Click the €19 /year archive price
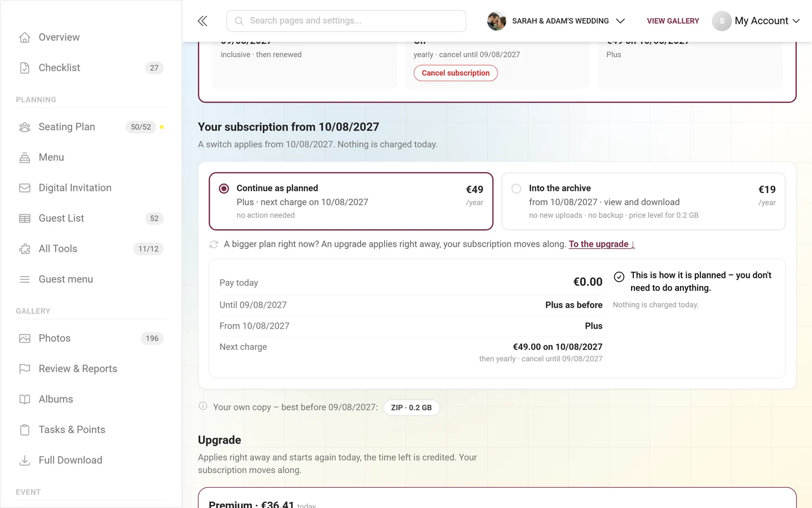Viewport: 812px width, 508px height. 767,195
